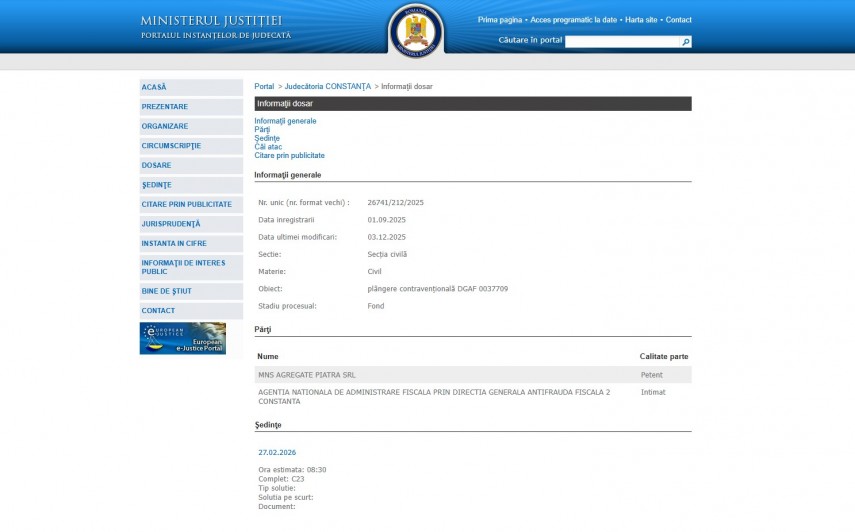The width and height of the screenshot is (855, 532).
Task: Open Prima pagina link in header
Action: [x=500, y=20]
